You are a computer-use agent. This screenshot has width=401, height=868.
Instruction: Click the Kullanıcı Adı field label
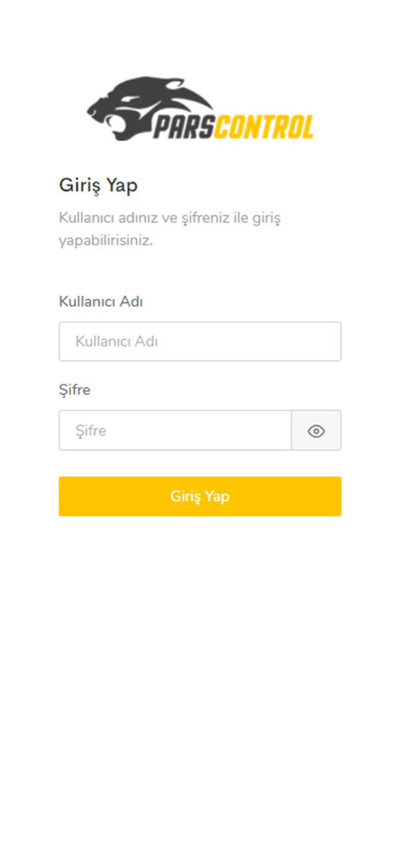[101, 301]
